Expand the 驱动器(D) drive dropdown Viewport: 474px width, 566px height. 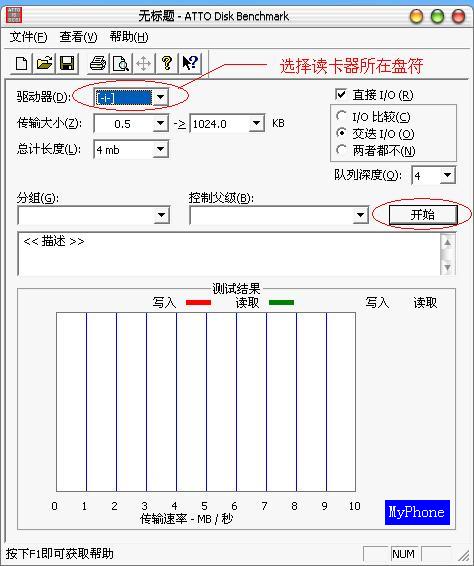(160, 97)
